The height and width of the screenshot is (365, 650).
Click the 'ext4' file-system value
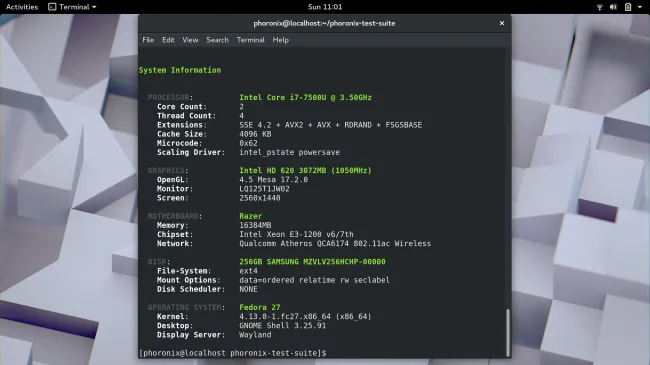(x=248, y=271)
